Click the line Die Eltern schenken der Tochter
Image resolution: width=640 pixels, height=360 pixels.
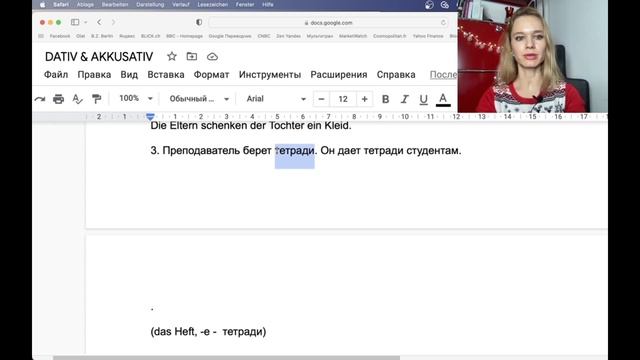(x=251, y=126)
